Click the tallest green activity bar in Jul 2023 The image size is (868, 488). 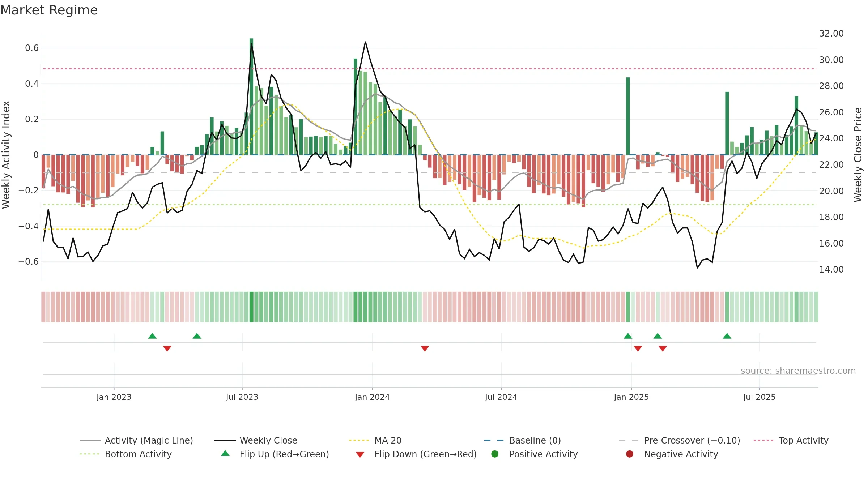[251, 97]
